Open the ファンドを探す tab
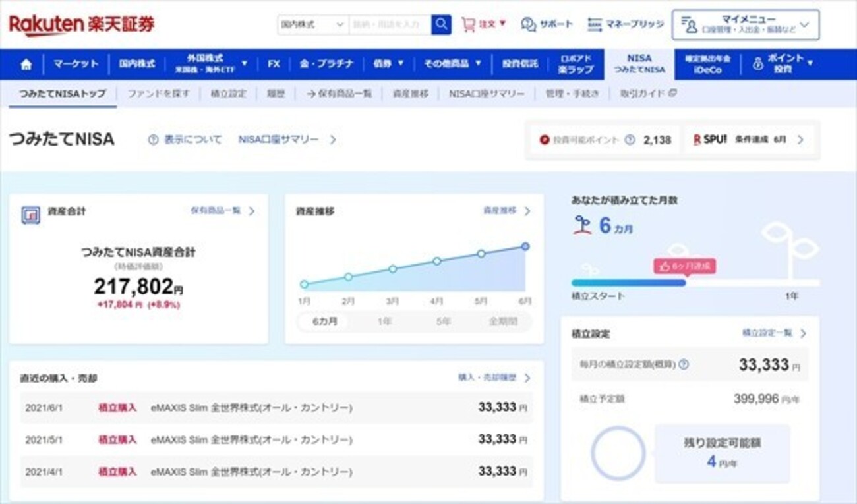 click(x=158, y=94)
